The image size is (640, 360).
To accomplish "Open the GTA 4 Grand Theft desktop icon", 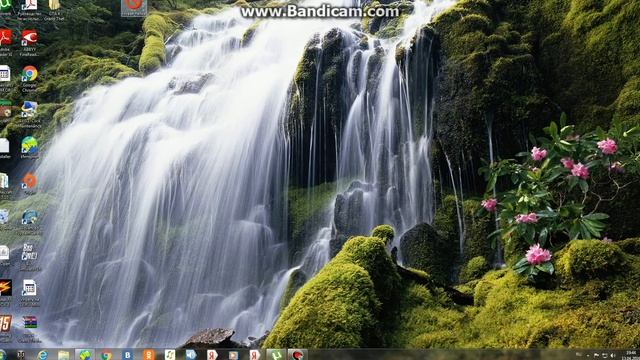I will (54, 10).
